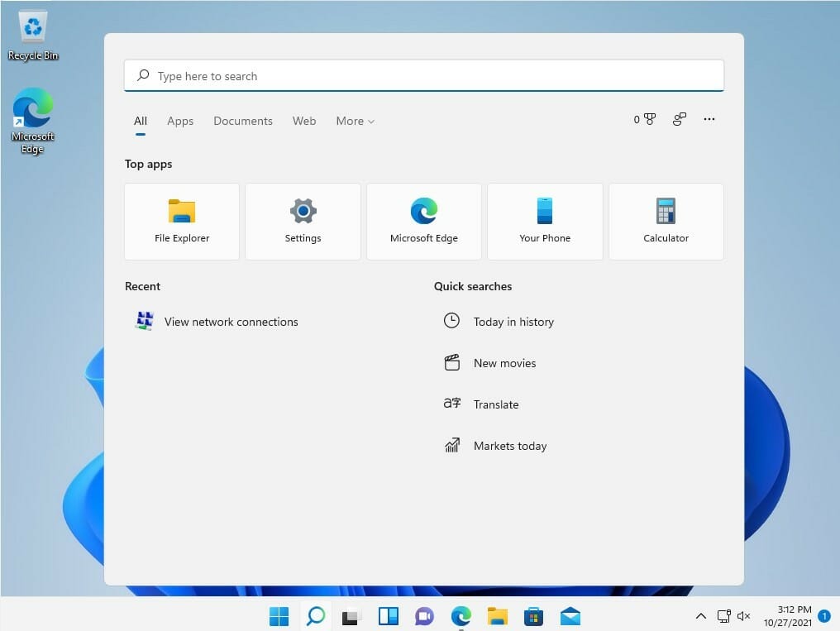Open Widgets from the taskbar
Screen dimensions: 840x631
[x=388, y=616]
